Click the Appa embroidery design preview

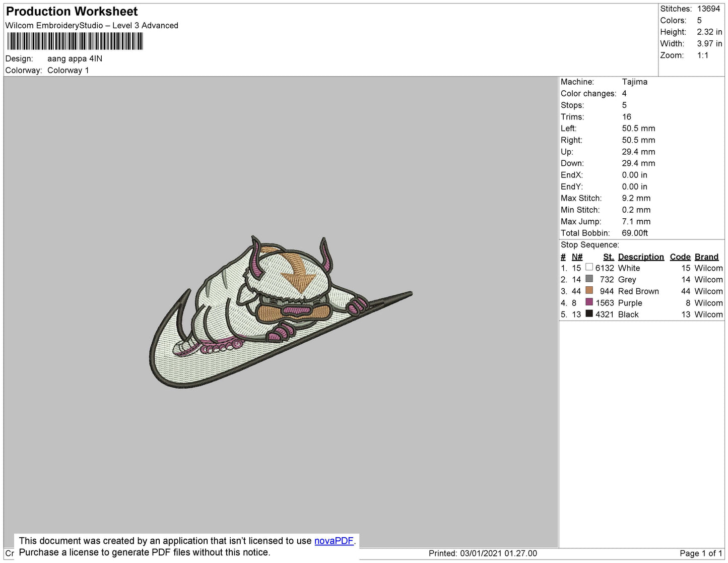[280, 312]
